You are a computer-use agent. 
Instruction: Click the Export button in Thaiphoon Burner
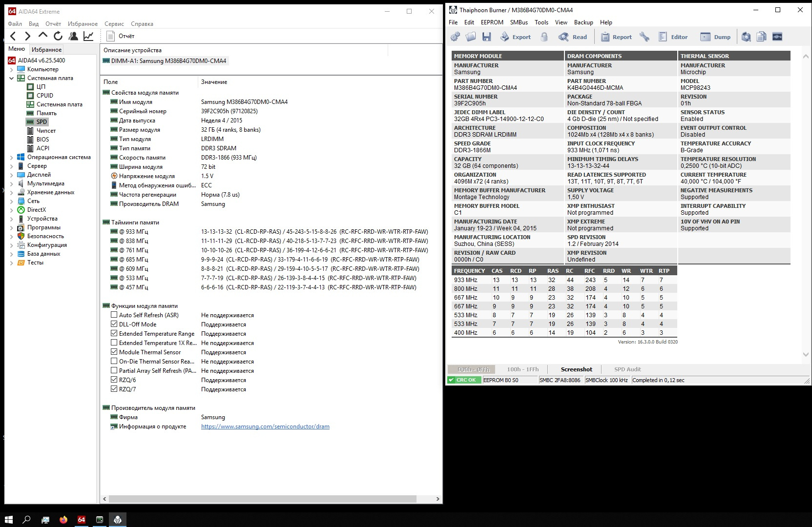(516, 37)
